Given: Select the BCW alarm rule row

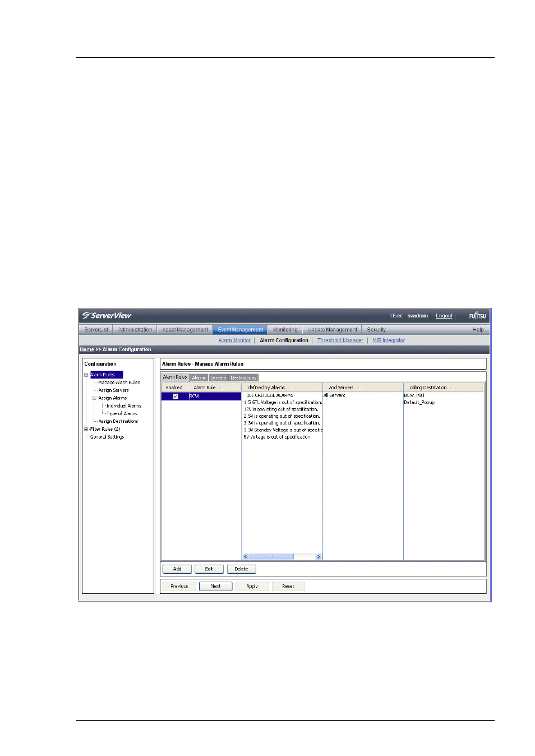Looking at the screenshot, I should coord(201,397).
